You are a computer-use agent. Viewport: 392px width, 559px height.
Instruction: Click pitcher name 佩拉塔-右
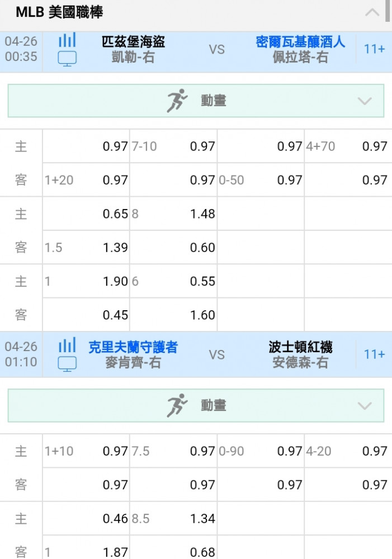point(300,57)
